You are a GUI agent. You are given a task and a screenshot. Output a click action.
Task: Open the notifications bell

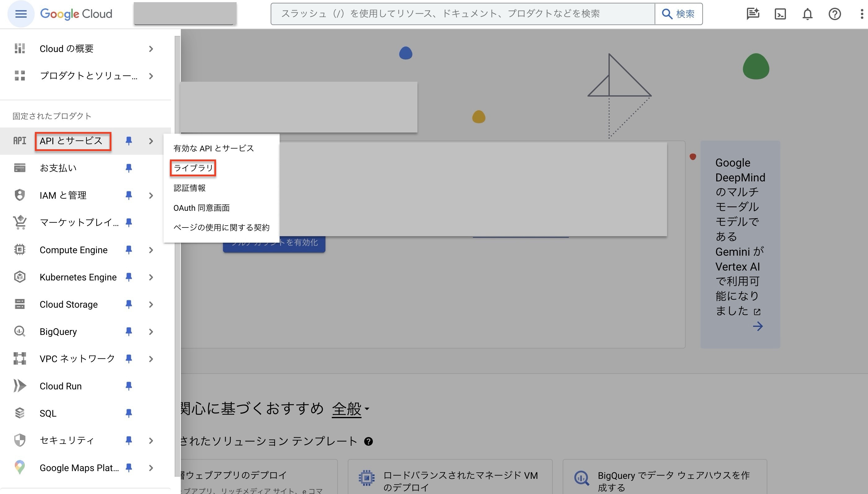[807, 14]
